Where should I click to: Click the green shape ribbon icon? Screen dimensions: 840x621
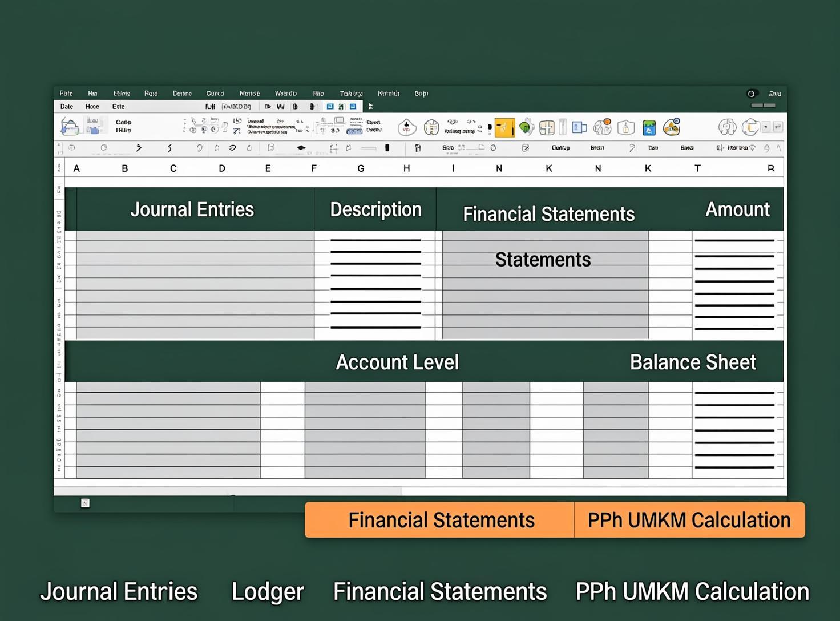click(526, 127)
